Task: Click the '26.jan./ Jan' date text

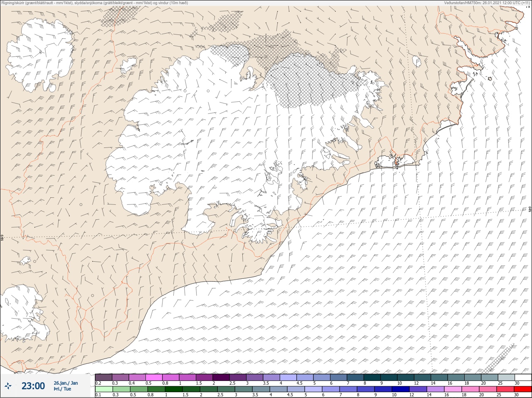Action: click(x=66, y=383)
